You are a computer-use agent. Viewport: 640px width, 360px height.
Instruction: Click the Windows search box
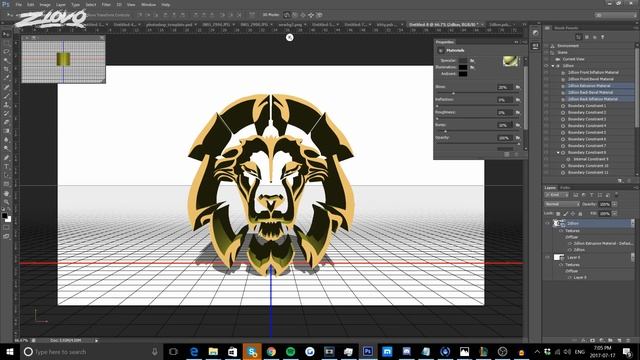[x=91, y=351]
